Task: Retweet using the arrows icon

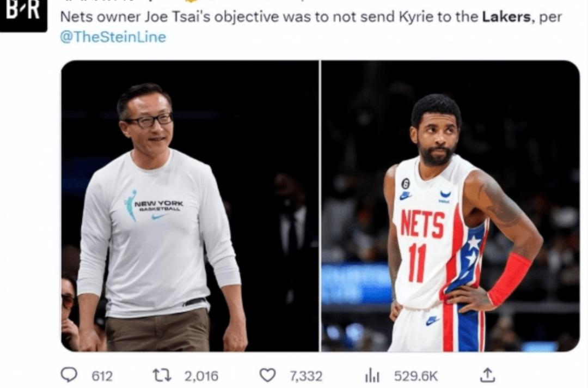Action: click(162, 375)
